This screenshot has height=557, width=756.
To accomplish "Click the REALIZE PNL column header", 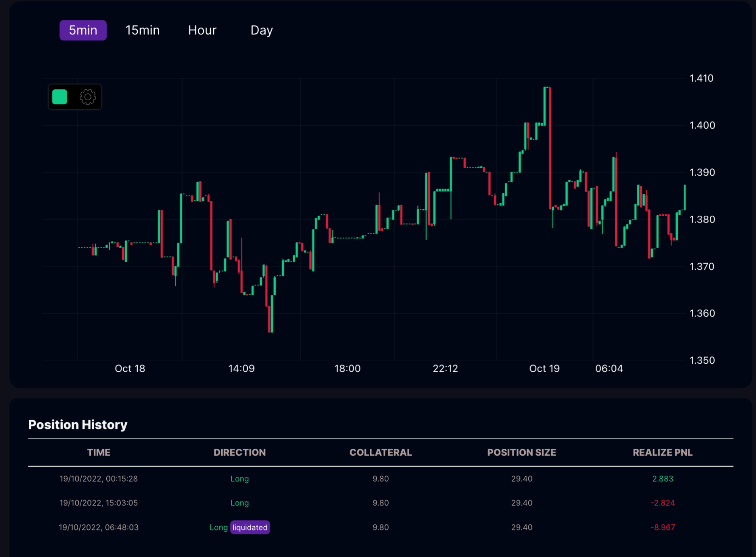I will [x=663, y=453].
